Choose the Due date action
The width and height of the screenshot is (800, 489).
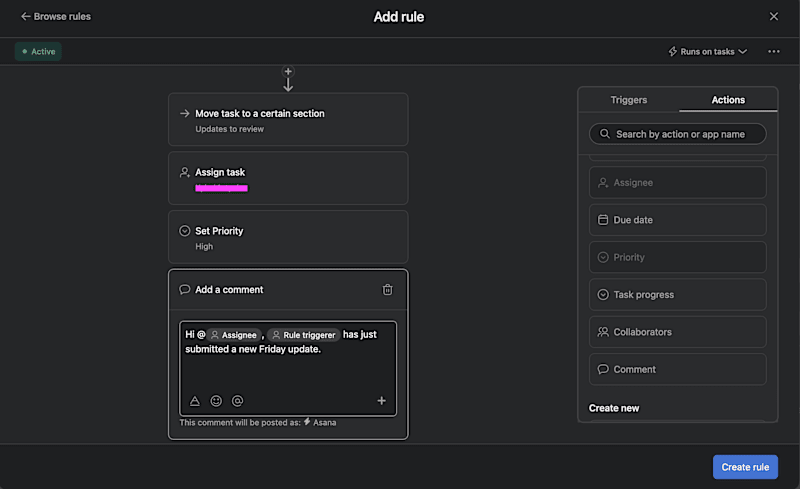tap(678, 219)
